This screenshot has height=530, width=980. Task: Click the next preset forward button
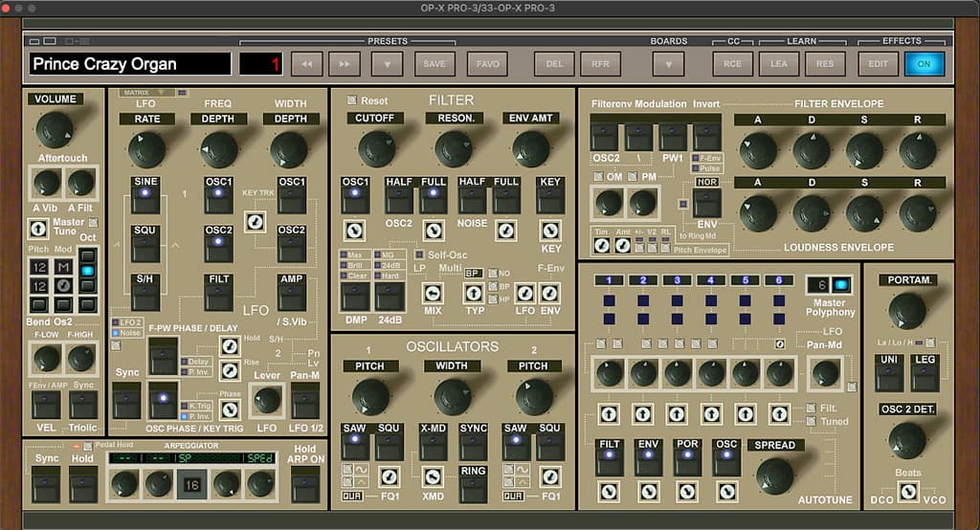coord(345,64)
